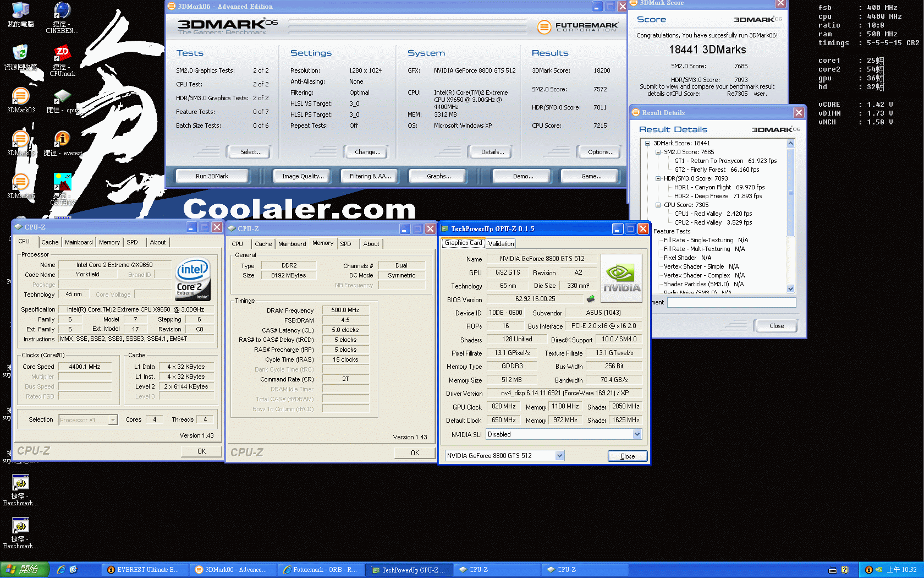
Task: Click the Intel Core 2 Extreme logo in CPU-Z
Action: (193, 279)
